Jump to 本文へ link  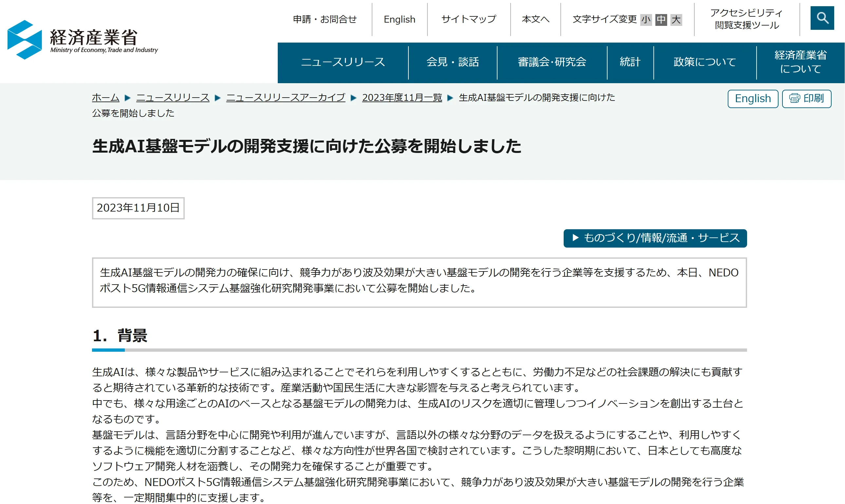tap(535, 19)
